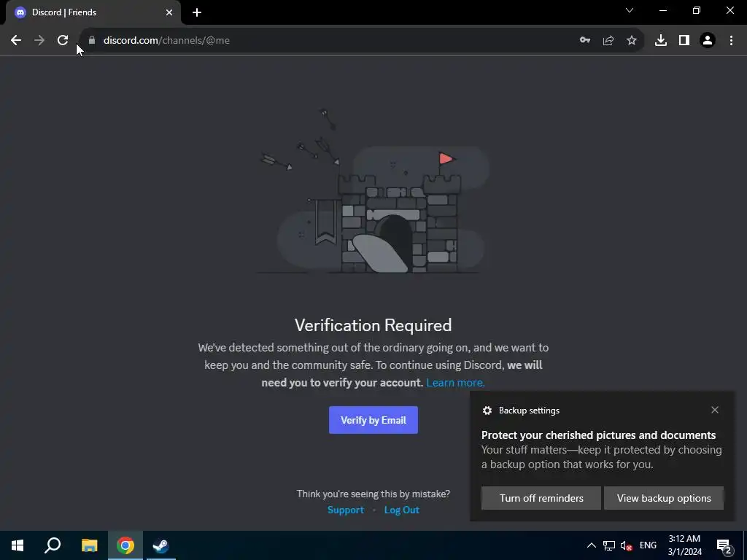Open Steam from the taskbar

click(160, 545)
